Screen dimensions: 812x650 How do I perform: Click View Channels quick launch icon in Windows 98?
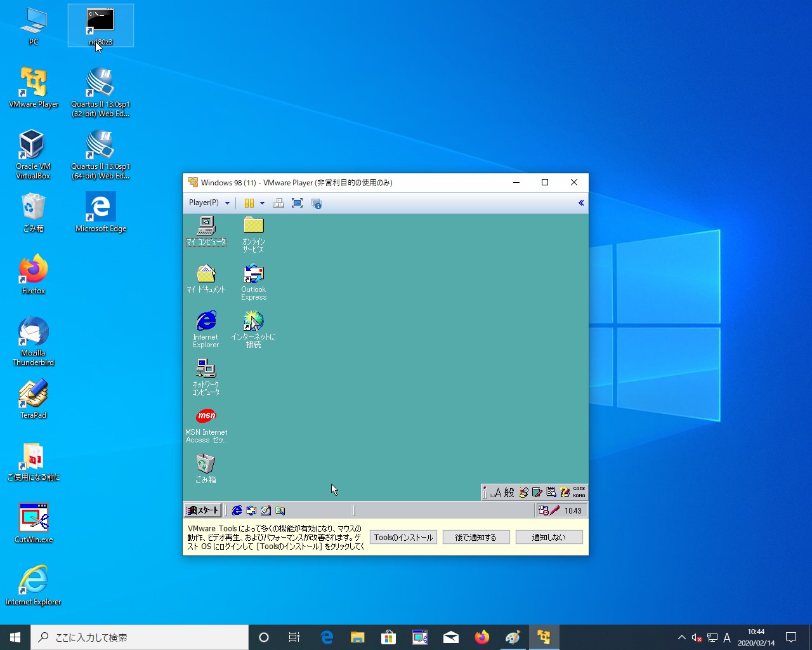[280, 510]
